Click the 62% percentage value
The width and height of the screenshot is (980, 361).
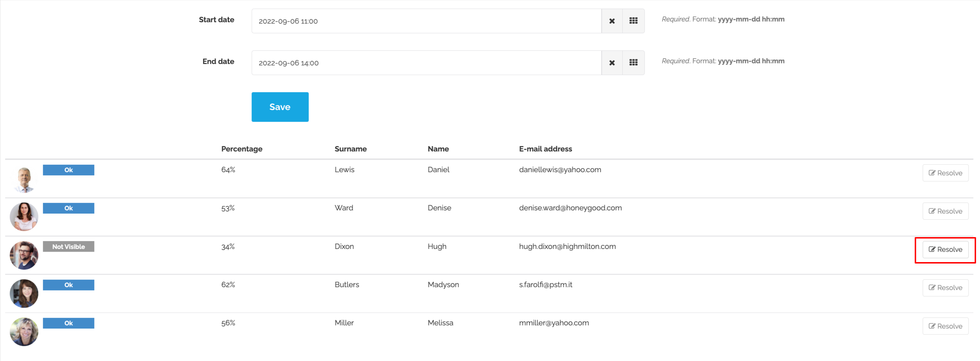[x=228, y=285]
